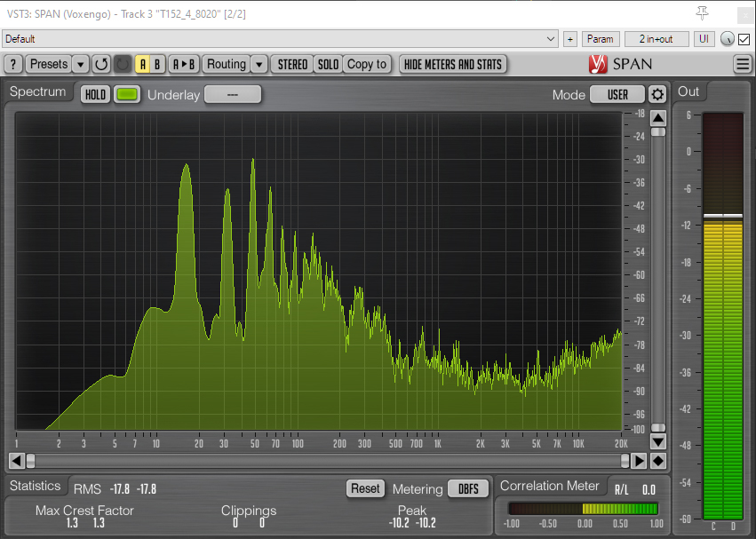756x539 pixels.
Task: Click the plus button next to preset box
Action: 569,39
